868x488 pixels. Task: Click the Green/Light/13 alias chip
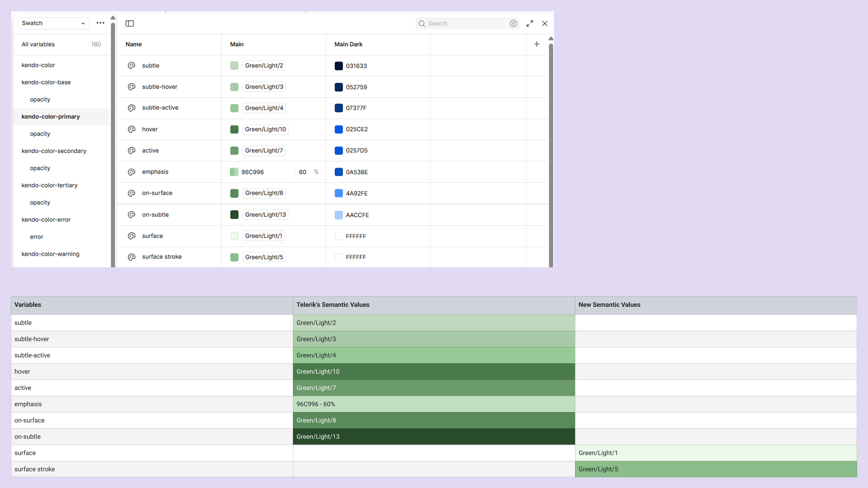pos(265,215)
